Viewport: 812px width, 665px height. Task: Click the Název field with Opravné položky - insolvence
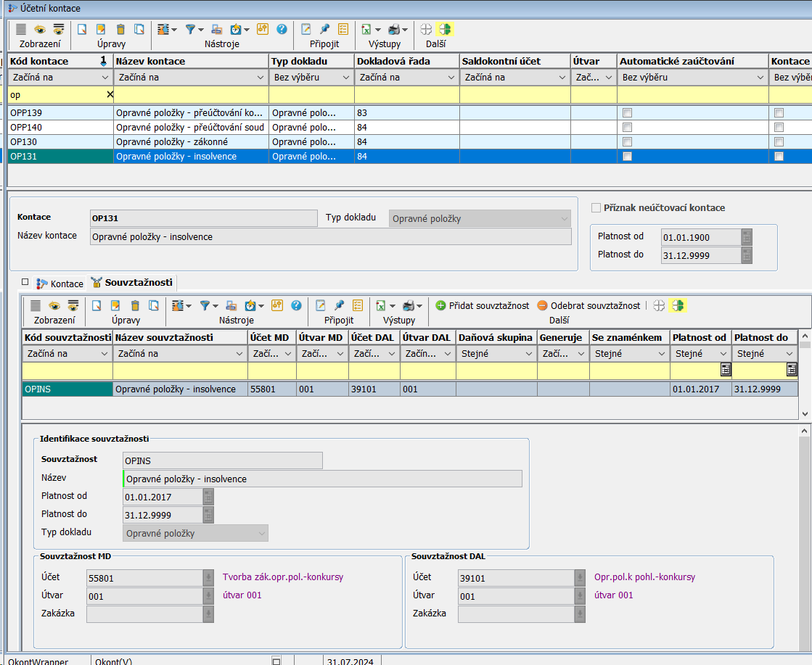tap(322, 479)
